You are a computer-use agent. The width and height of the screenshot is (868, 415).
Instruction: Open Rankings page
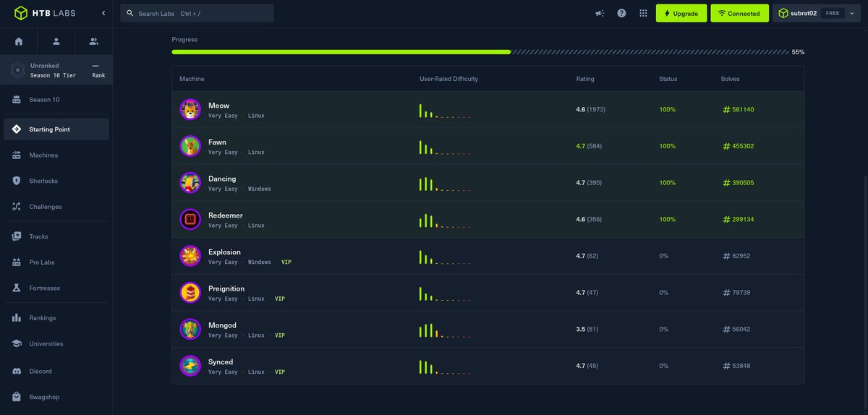click(56, 318)
